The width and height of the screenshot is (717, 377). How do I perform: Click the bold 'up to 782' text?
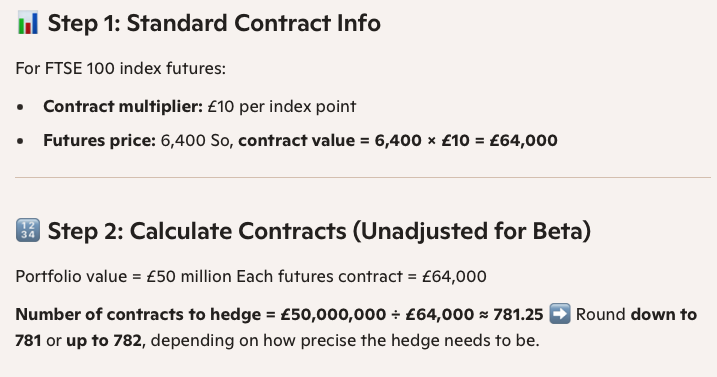pos(104,340)
